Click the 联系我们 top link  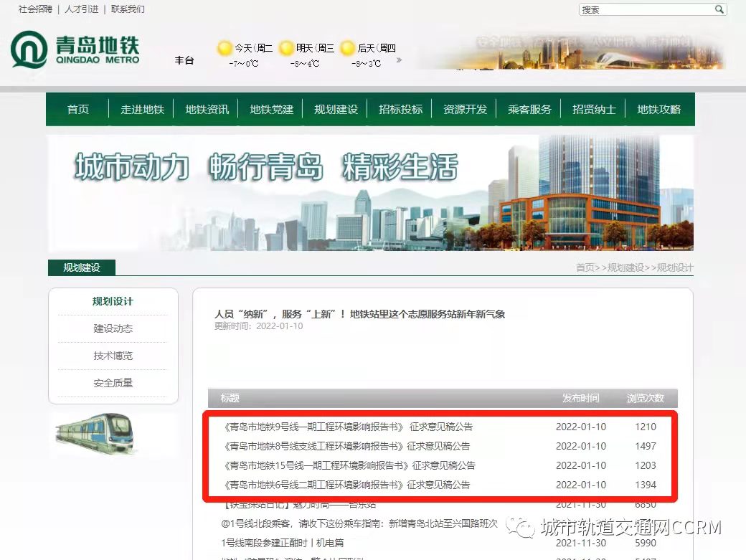pos(128,9)
